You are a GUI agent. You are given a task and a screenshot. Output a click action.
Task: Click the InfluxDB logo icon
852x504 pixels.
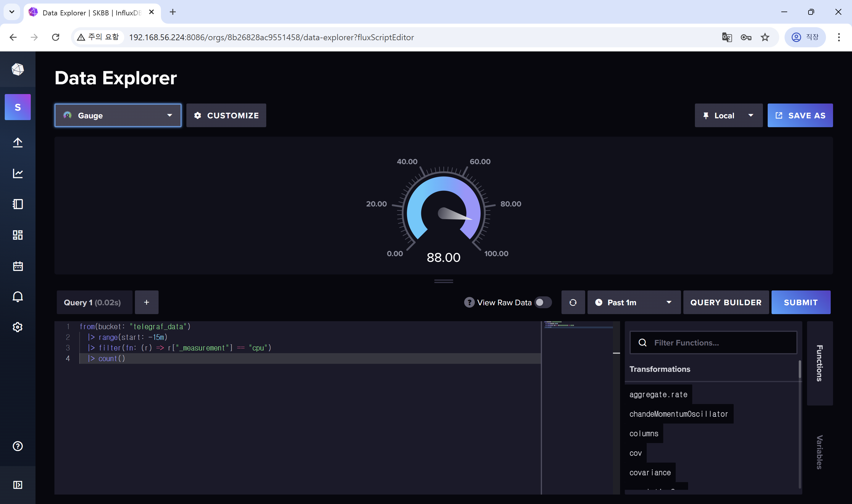pos(18,69)
